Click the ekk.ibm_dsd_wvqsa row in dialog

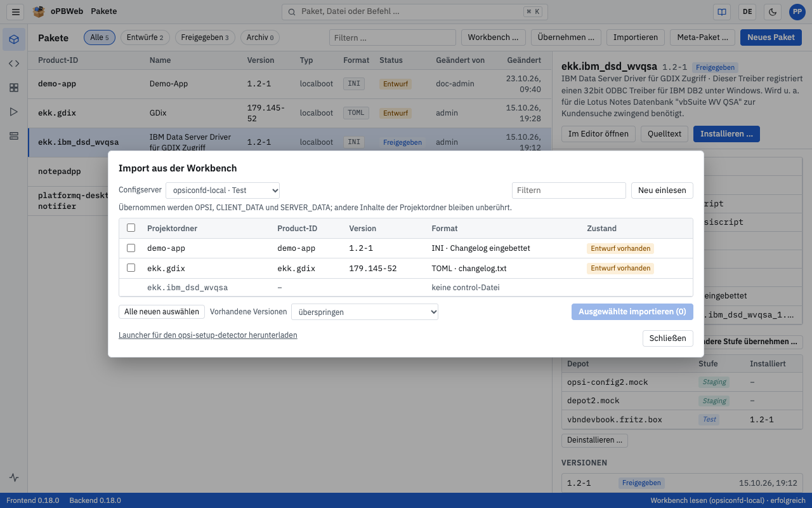[x=405, y=287]
